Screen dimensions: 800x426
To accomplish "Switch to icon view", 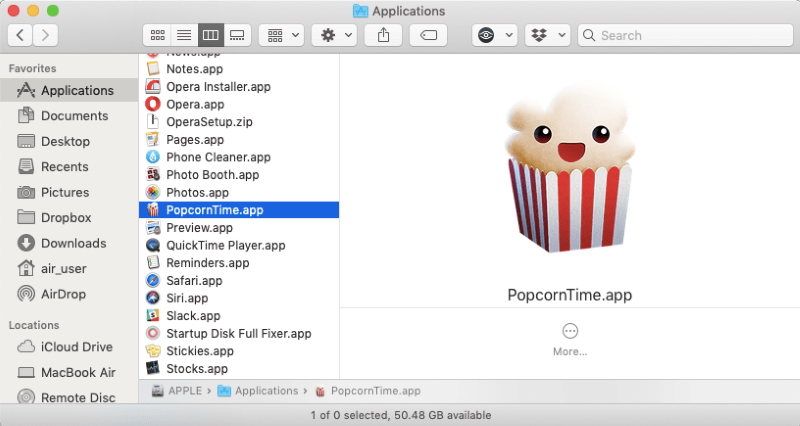I will tap(158, 35).
